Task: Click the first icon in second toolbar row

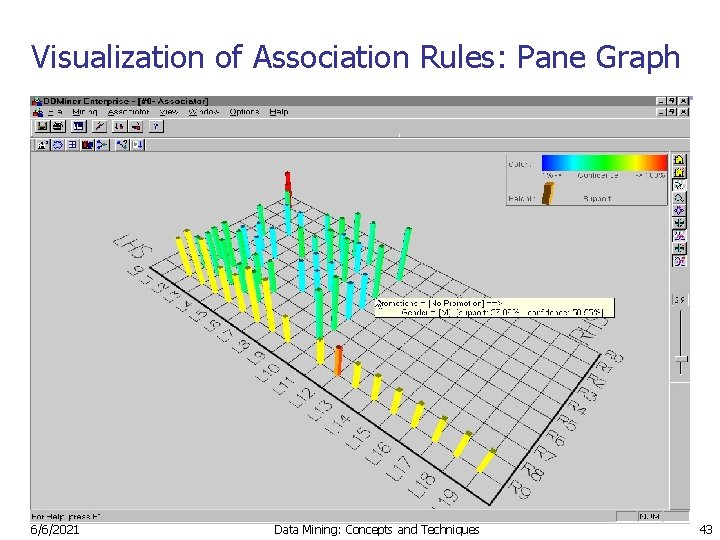Action: [42, 145]
